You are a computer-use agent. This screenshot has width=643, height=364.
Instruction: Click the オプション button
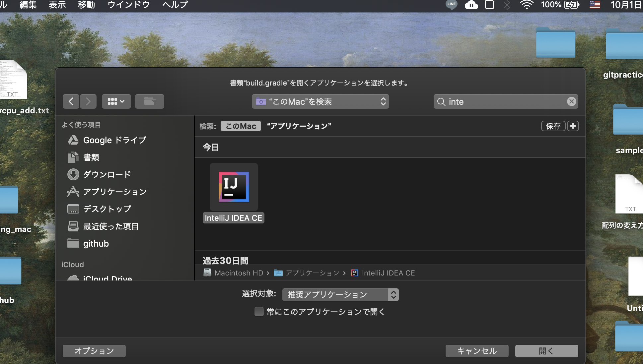(94, 351)
